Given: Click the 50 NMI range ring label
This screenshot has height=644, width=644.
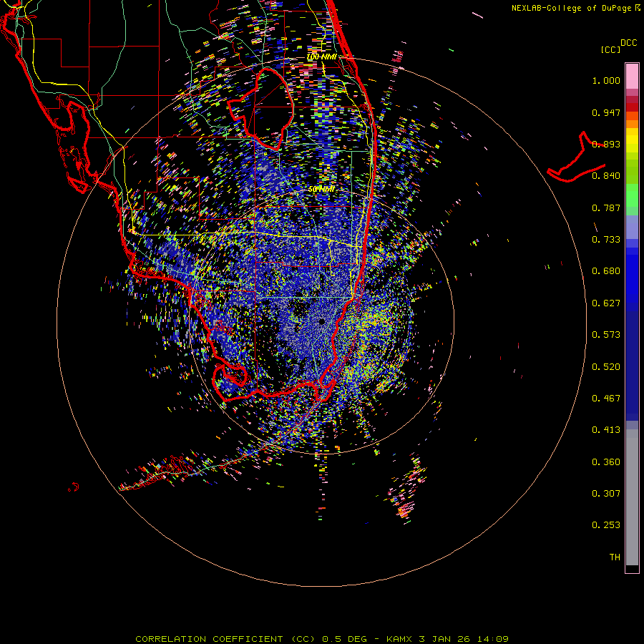Looking at the screenshot, I should [321, 189].
